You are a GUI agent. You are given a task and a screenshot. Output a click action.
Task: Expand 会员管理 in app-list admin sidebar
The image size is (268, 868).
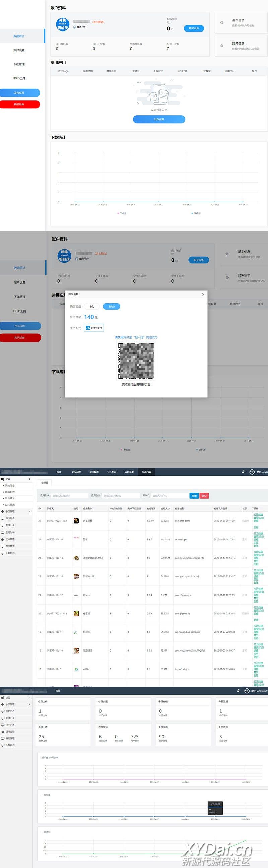tap(16, 511)
